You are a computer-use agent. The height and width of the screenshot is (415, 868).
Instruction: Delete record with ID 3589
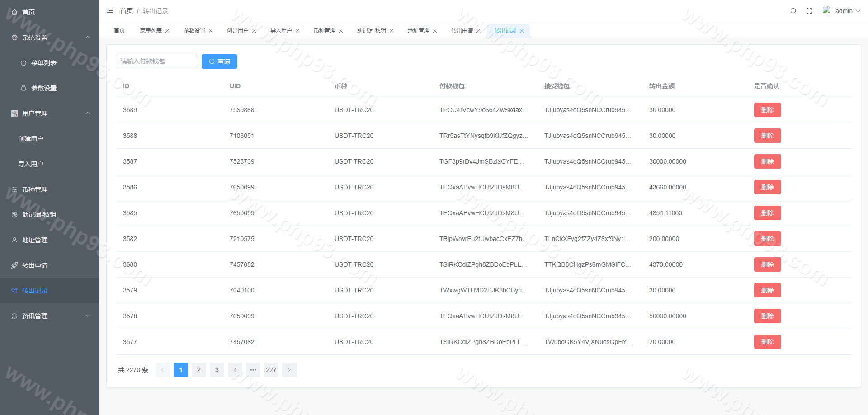pos(767,110)
